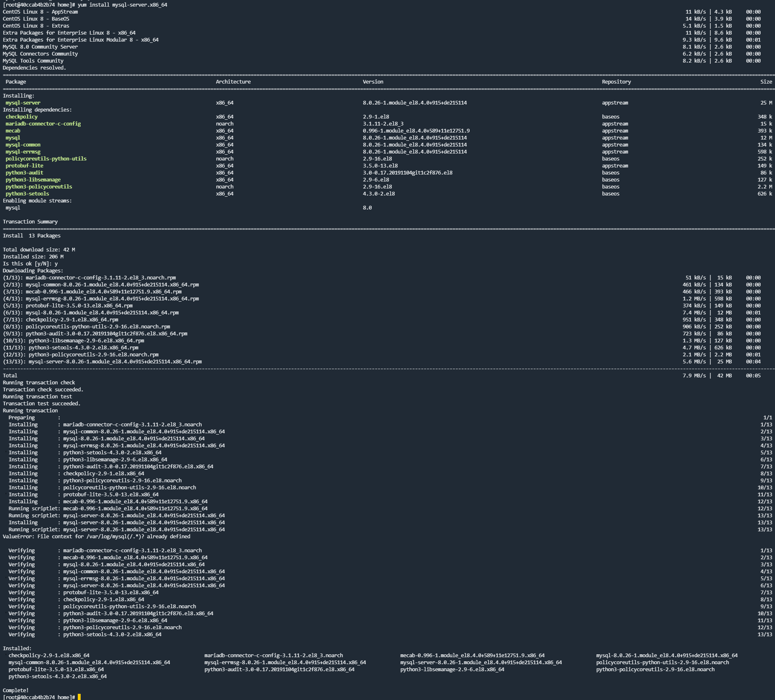
Task: Select the 'Complete!' message
Action: coord(16,691)
